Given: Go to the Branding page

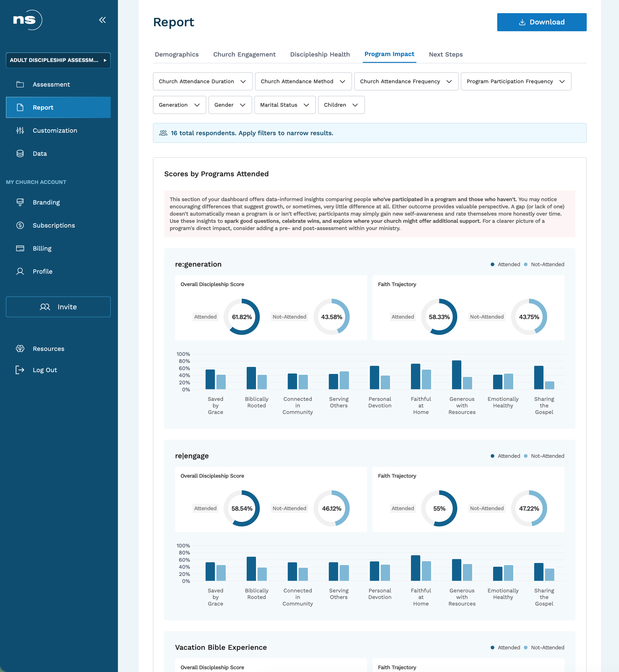Looking at the screenshot, I should (x=58, y=202).
